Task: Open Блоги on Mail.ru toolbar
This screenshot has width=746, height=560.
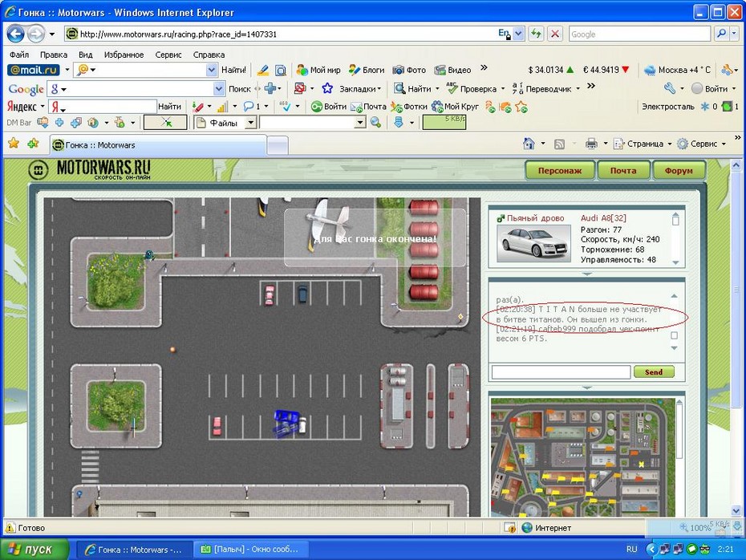Action: click(367, 70)
